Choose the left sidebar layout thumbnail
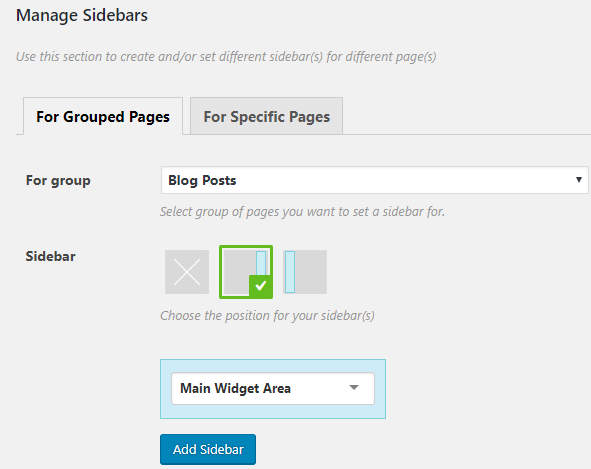Viewport: 591px width, 469px height. point(305,272)
